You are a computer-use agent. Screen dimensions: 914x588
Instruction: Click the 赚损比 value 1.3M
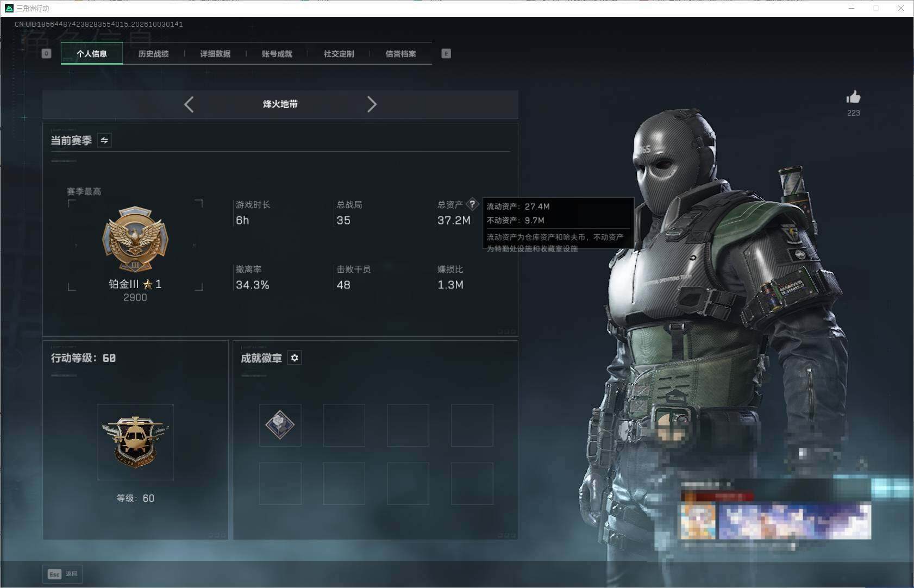coord(450,285)
